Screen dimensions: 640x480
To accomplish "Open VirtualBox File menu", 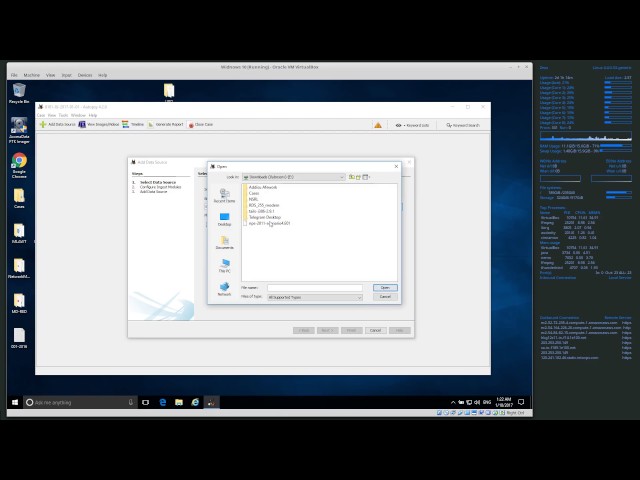I will pyautogui.click(x=14, y=75).
